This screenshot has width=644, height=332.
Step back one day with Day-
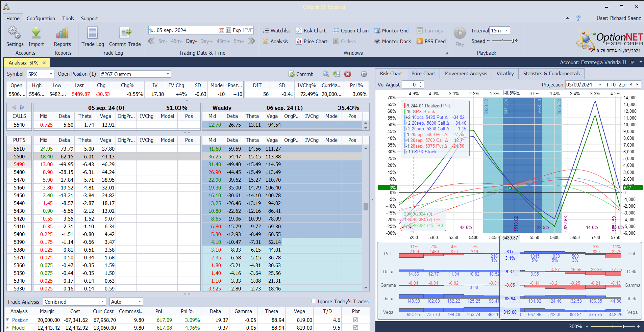pos(191,41)
